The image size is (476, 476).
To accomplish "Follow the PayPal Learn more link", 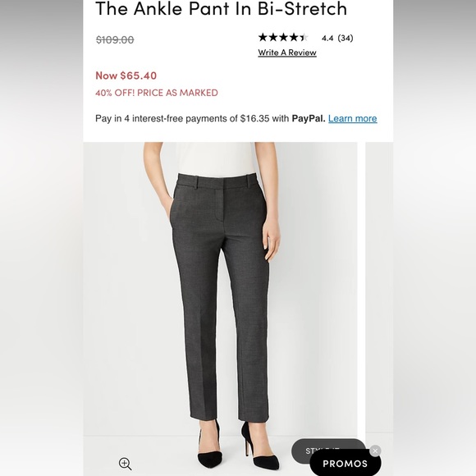I will point(352,118).
